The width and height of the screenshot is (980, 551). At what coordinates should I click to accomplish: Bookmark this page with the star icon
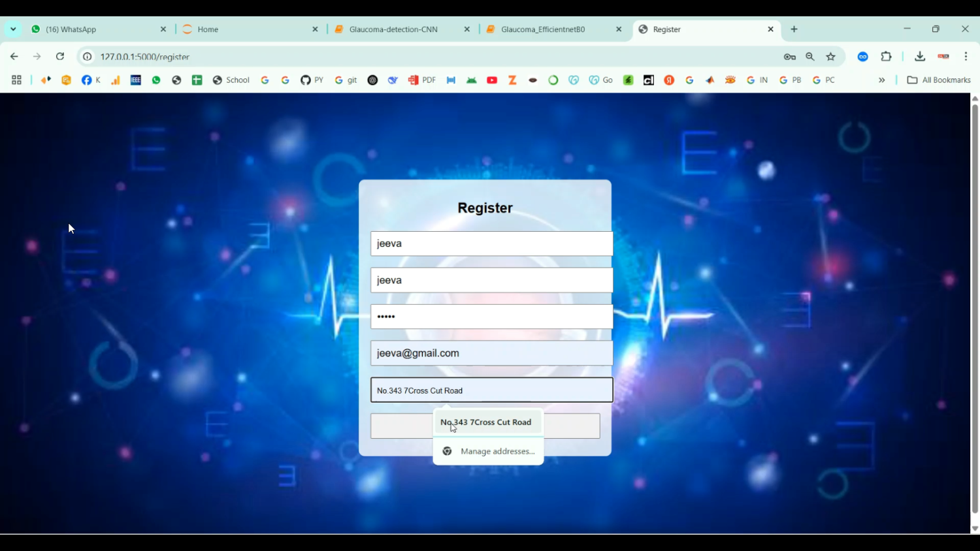point(830,57)
